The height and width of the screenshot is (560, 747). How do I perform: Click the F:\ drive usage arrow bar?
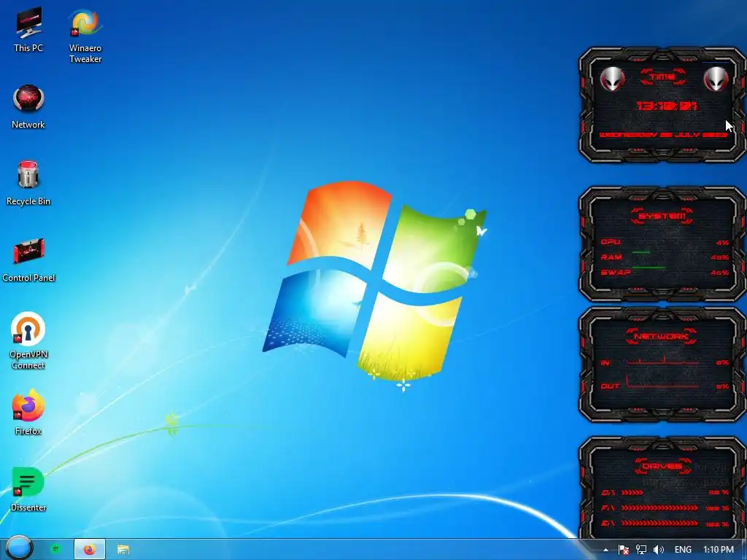[659, 508]
